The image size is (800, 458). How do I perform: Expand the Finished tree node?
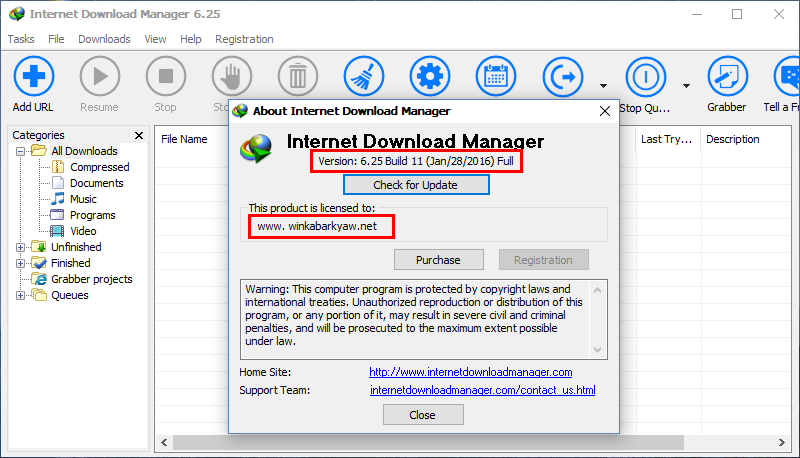(20, 264)
